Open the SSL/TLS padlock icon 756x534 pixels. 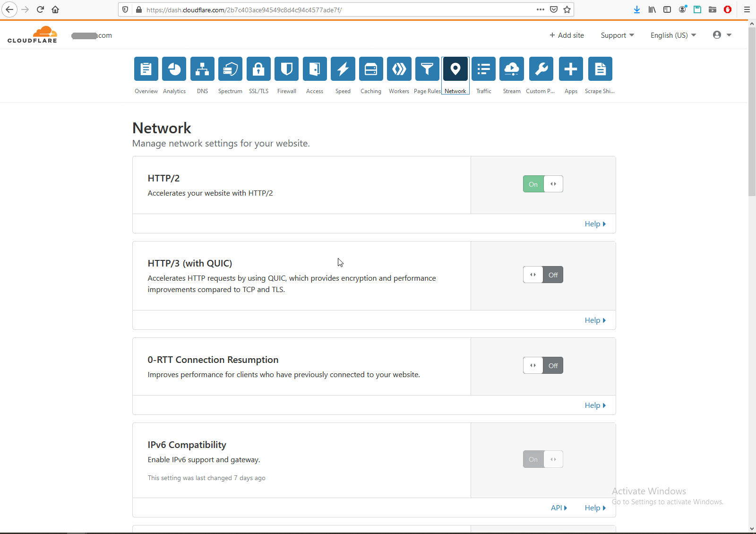pyautogui.click(x=258, y=69)
